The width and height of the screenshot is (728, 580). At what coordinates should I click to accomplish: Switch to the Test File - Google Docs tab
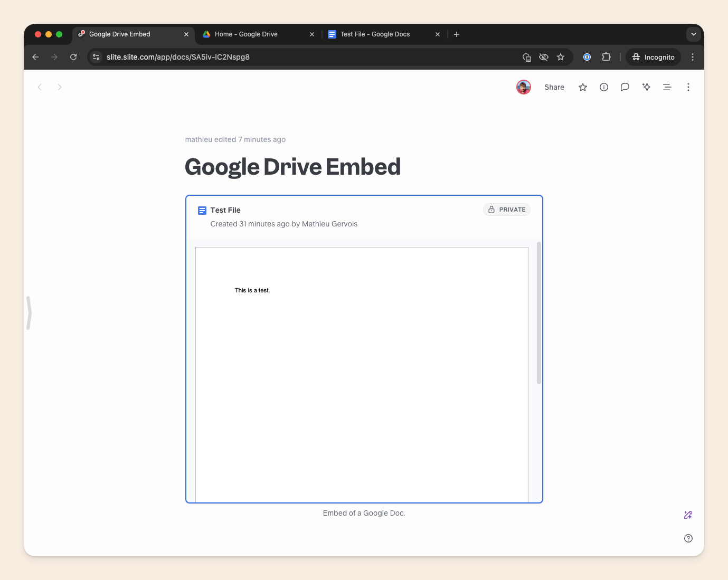[x=384, y=34]
